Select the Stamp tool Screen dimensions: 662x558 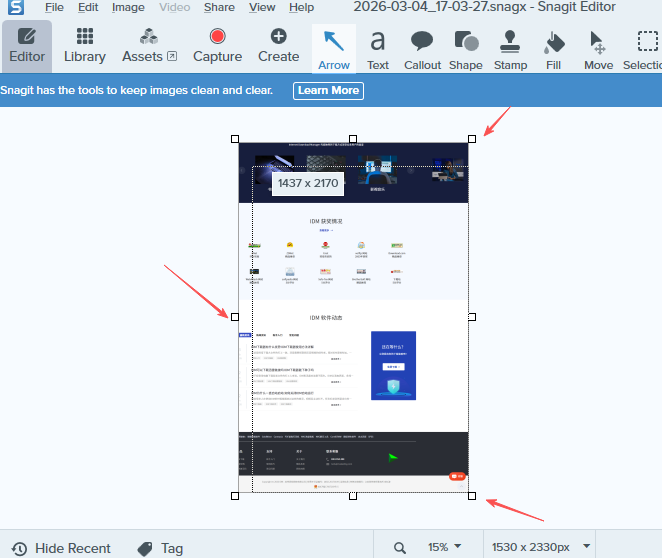[510, 49]
